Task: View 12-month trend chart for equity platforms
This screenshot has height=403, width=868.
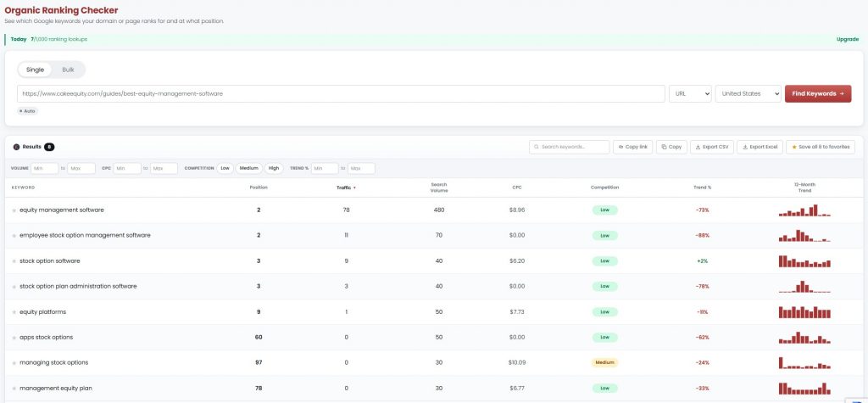Action: click(x=804, y=312)
